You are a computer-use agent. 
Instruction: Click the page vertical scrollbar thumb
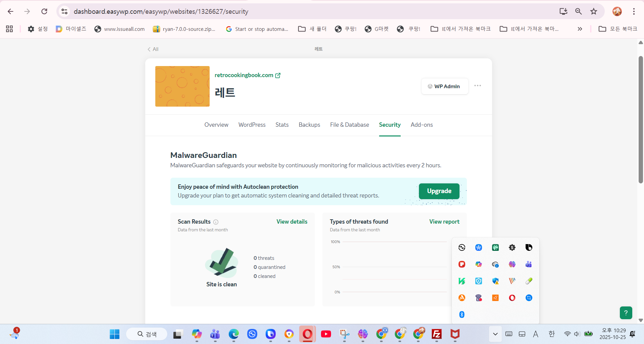641,120
